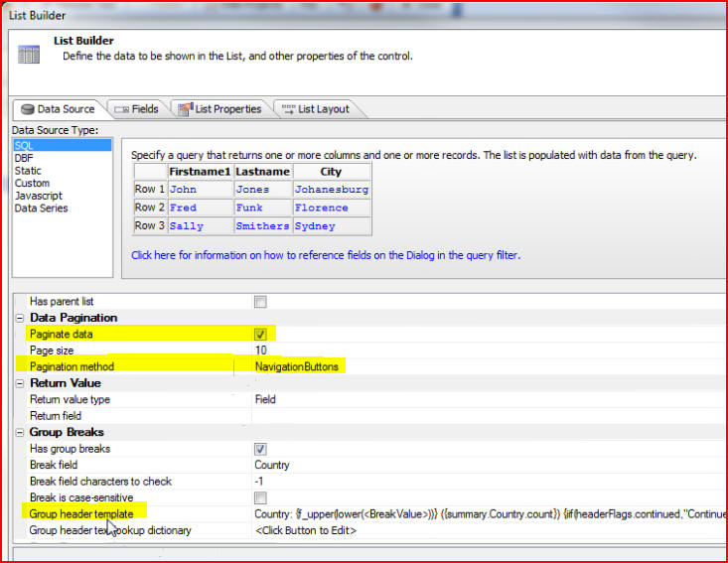The width and height of the screenshot is (728, 563).
Task: Click the Lastname column header
Action: click(x=263, y=172)
